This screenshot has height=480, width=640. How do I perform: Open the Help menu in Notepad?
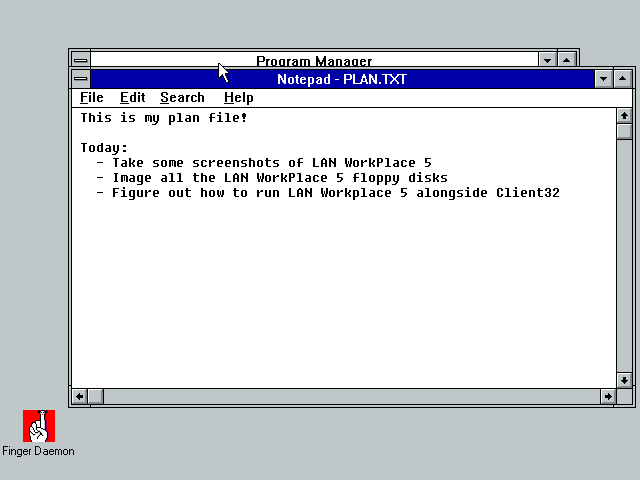[x=239, y=98]
